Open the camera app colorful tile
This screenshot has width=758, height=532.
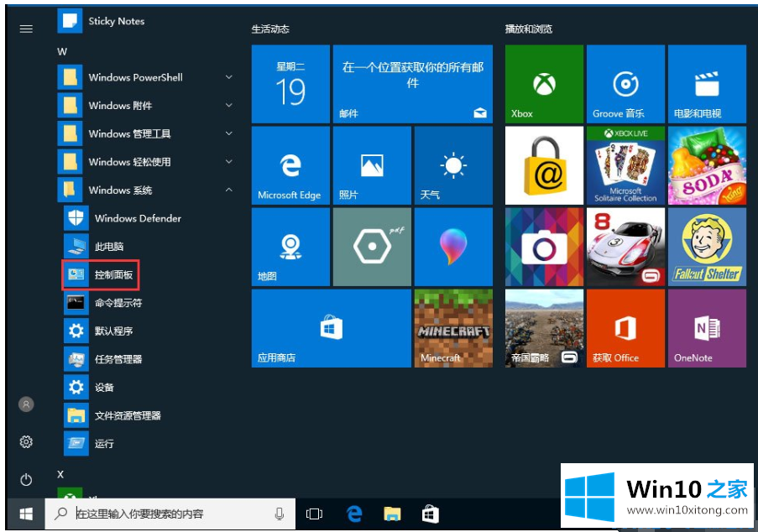544,247
